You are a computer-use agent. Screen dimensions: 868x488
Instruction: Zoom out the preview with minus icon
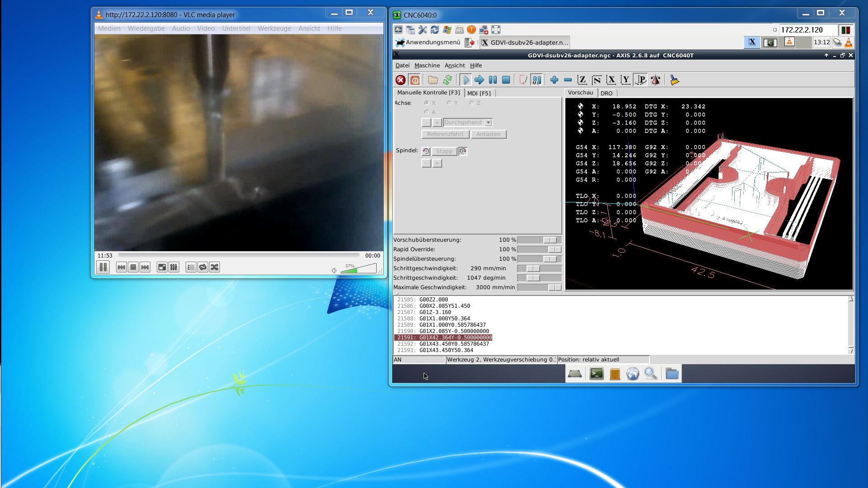[568, 80]
